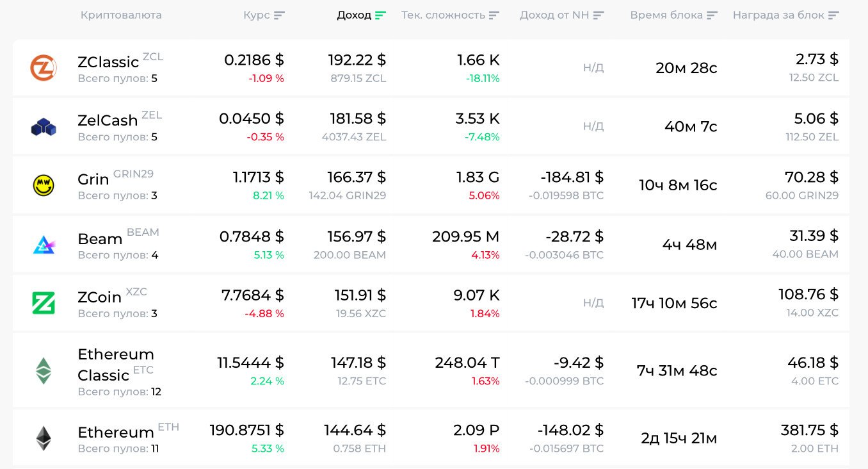868x469 pixels.
Task: Select the active Доход column header
Action: [x=354, y=15]
